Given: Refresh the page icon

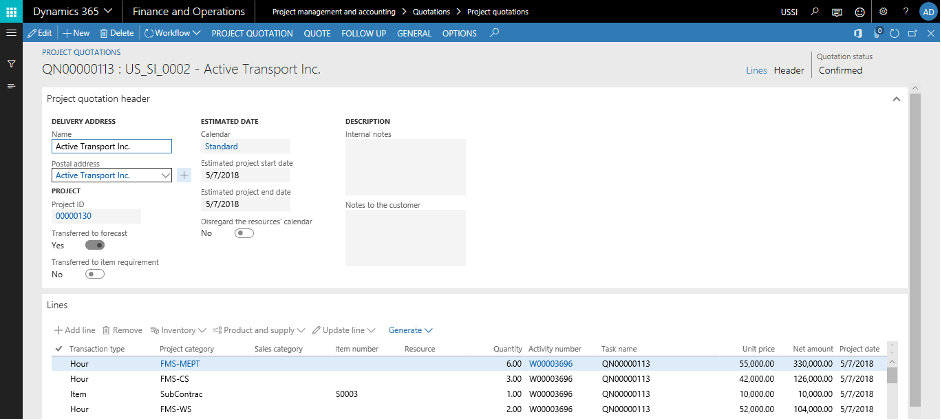Looking at the screenshot, I should pos(894,34).
